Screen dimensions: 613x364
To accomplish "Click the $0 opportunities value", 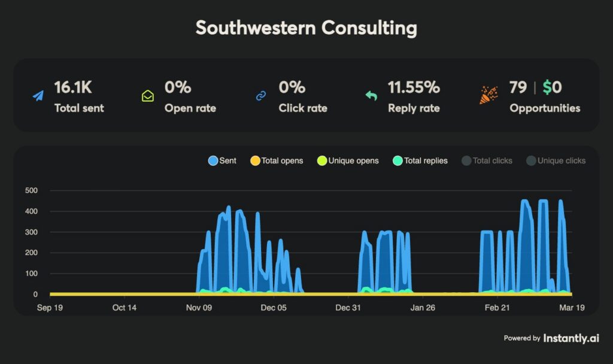I will [552, 87].
